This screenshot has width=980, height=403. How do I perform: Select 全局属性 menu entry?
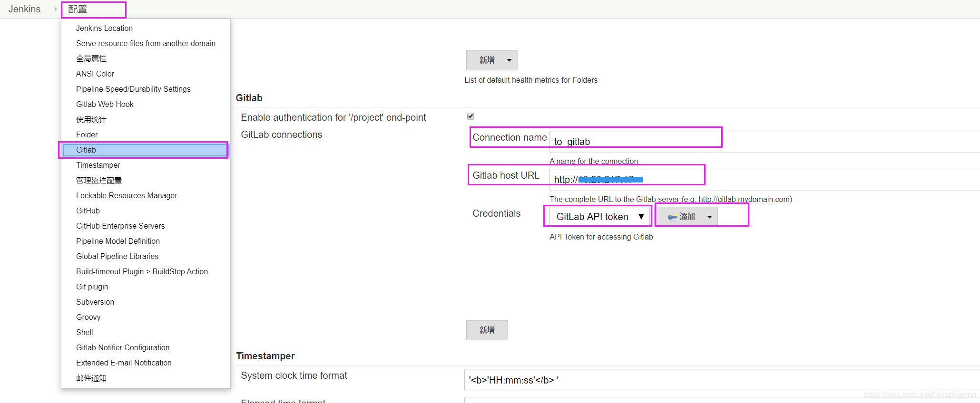91,58
